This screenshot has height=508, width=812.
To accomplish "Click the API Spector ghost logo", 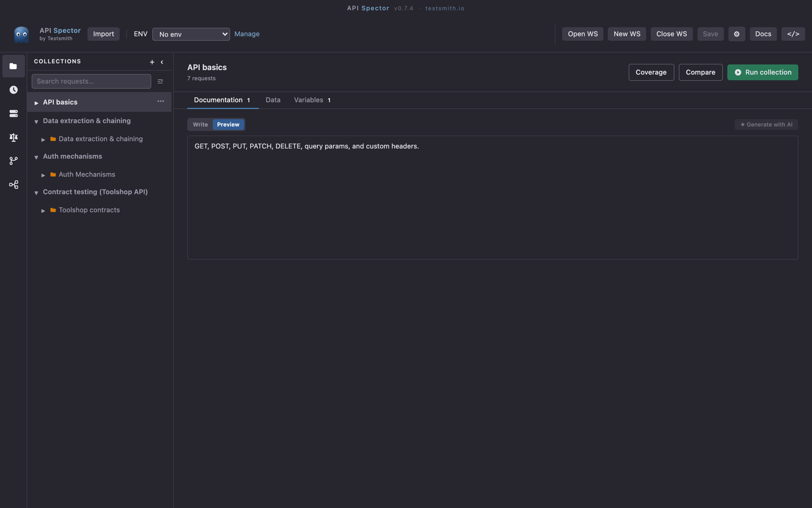I will click(x=21, y=34).
